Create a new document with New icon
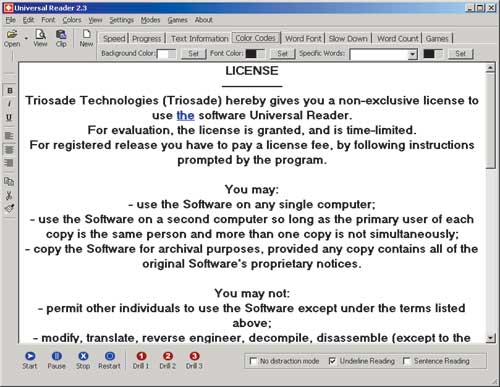The height and width of the screenshot is (387, 500). point(86,38)
